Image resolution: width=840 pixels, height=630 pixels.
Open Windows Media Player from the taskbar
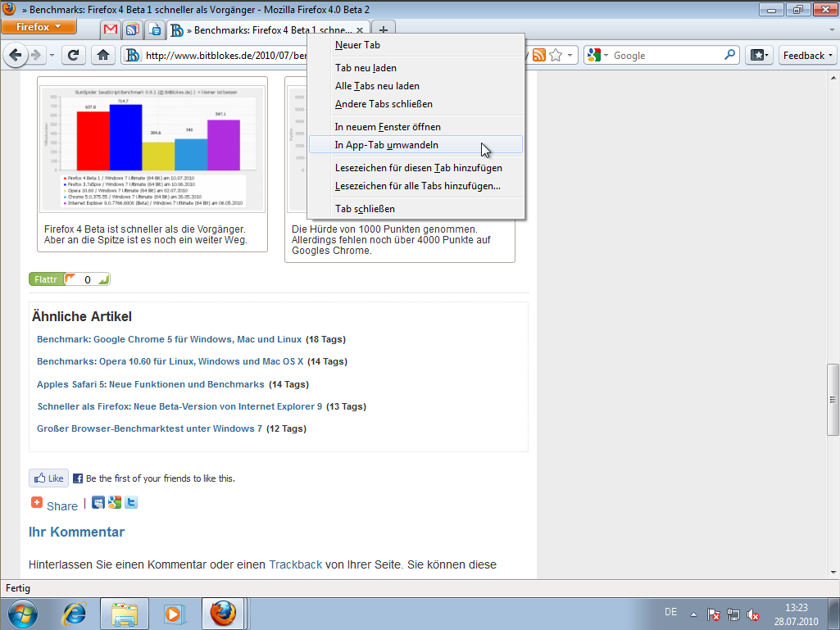pyautogui.click(x=174, y=614)
